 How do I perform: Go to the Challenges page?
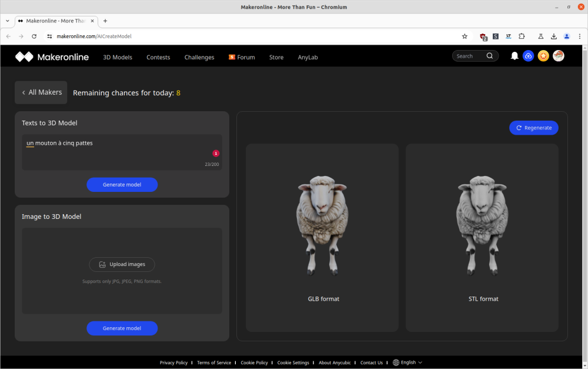pos(199,57)
